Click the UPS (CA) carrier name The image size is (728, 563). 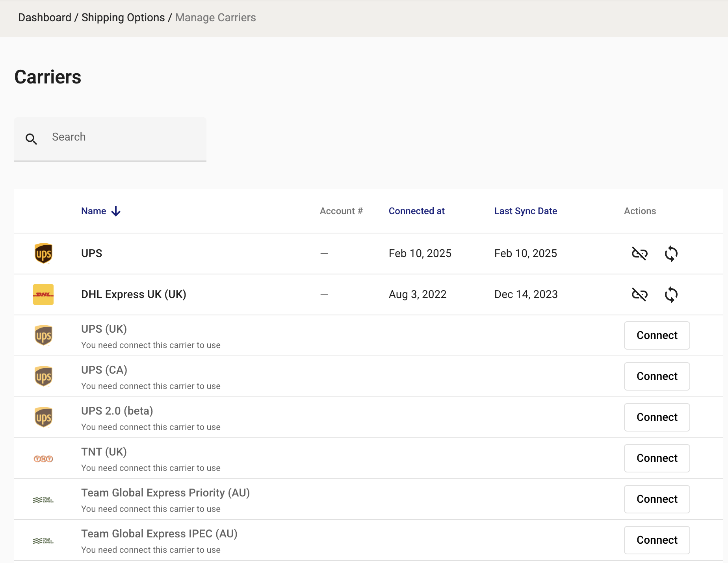tap(104, 370)
